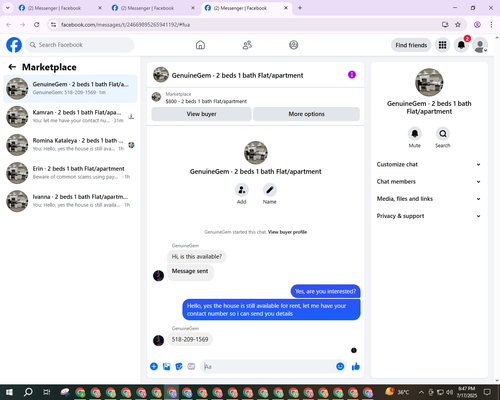Select the third Messenger browser tab

[246, 8]
